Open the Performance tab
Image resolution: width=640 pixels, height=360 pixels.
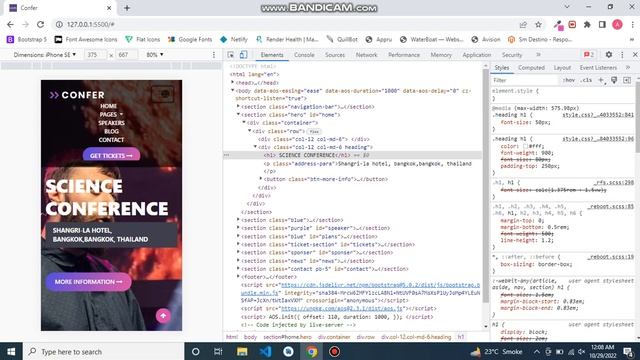pyautogui.click(x=404, y=55)
